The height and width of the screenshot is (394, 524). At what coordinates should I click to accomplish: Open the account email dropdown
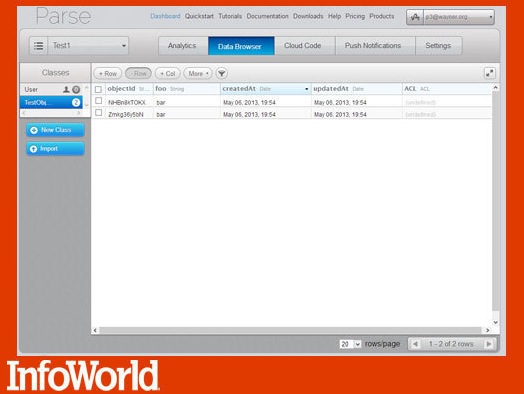(459, 17)
